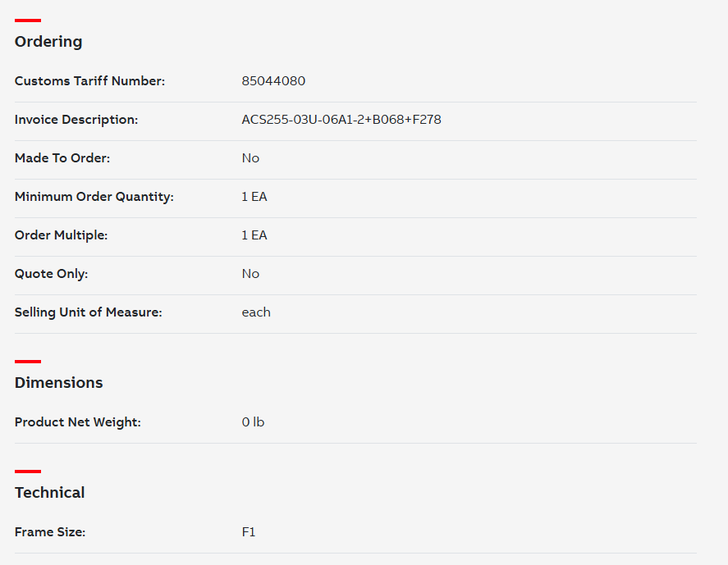
Task: Click the Customs Tariff Number label
Action: pyautogui.click(x=89, y=80)
